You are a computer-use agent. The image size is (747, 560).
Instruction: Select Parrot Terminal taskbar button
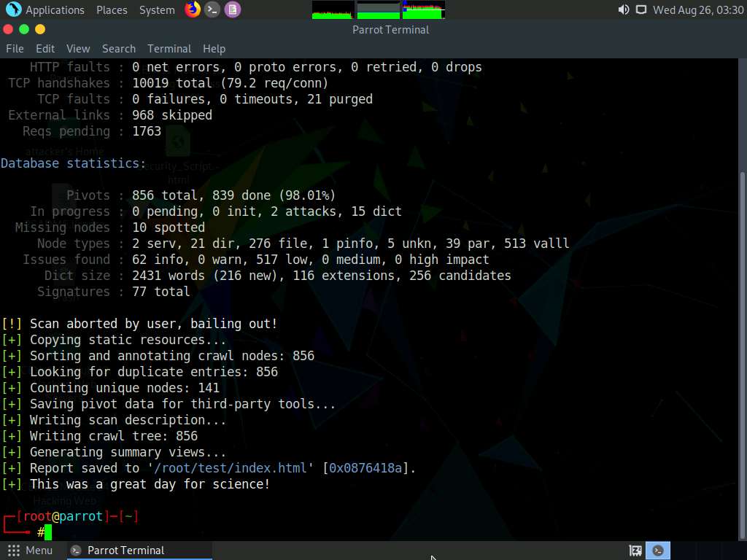tap(139, 551)
